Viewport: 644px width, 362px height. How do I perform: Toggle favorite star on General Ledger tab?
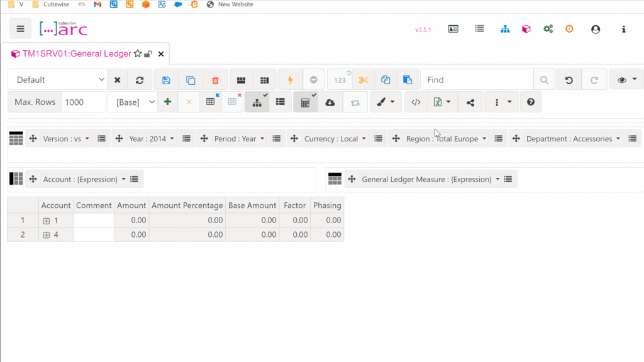tap(138, 54)
